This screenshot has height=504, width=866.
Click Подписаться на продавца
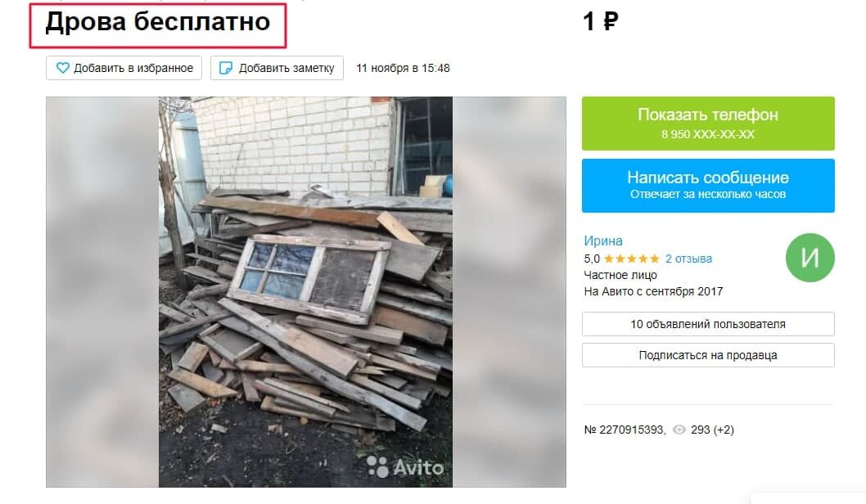(708, 355)
